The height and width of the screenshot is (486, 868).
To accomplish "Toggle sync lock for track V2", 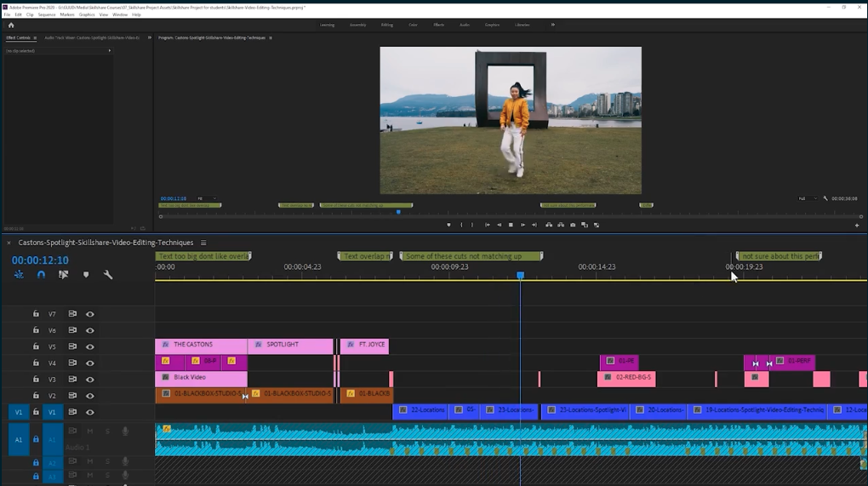I will (x=72, y=396).
